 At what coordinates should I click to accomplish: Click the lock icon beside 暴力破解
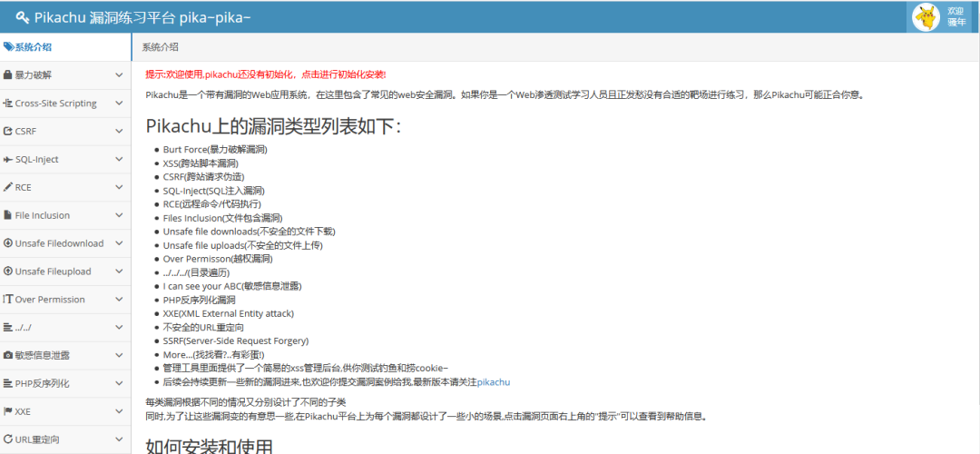coord(7,75)
